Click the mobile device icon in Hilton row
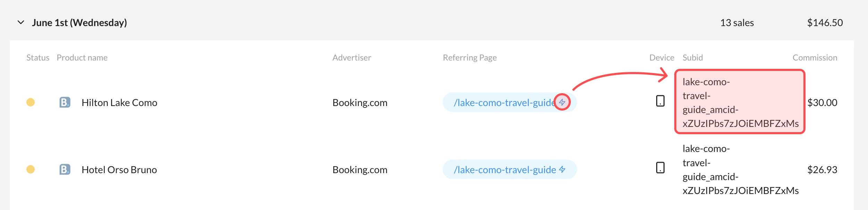868x210 pixels. click(660, 101)
